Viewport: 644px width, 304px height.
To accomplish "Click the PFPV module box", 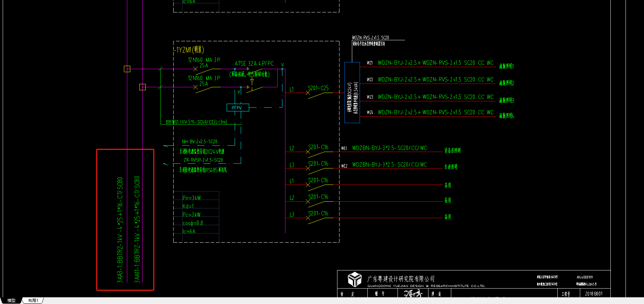I will click(x=238, y=107).
